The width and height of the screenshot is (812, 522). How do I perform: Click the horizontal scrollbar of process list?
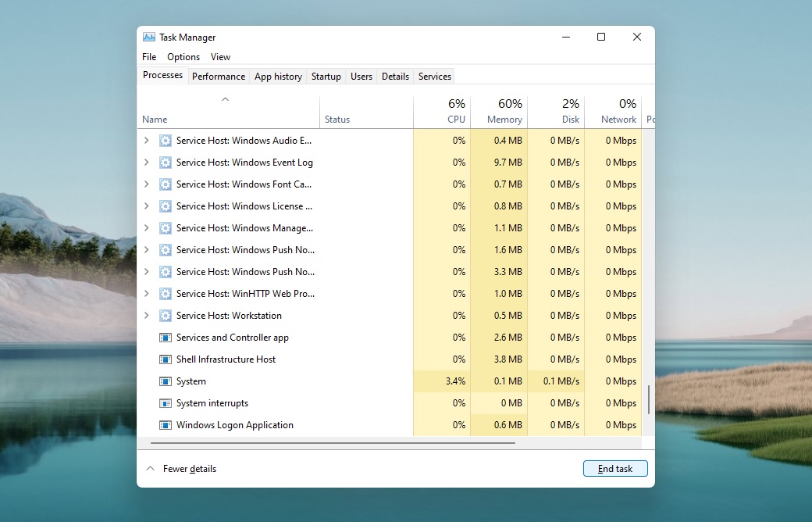(x=333, y=443)
